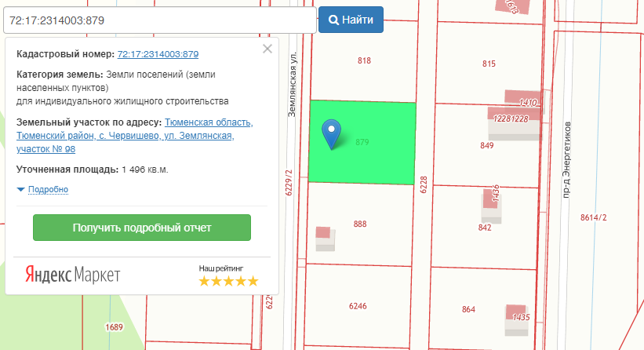This screenshot has height=350, width=644.
Task: Click the Наш рейтинг label
Action: (221, 268)
